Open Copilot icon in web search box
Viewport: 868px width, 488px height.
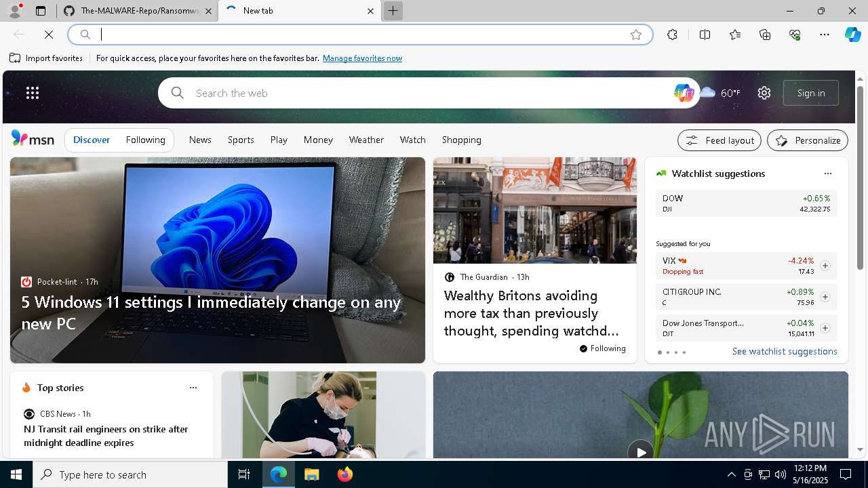click(x=684, y=93)
